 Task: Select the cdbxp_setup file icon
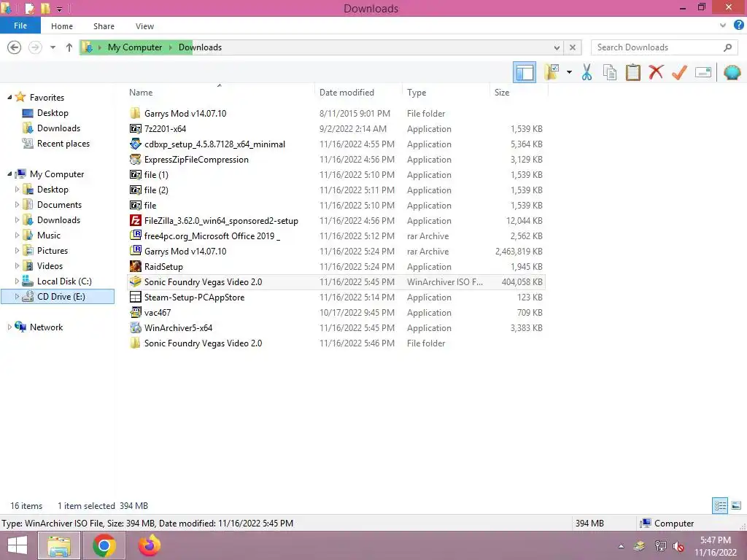(x=135, y=144)
